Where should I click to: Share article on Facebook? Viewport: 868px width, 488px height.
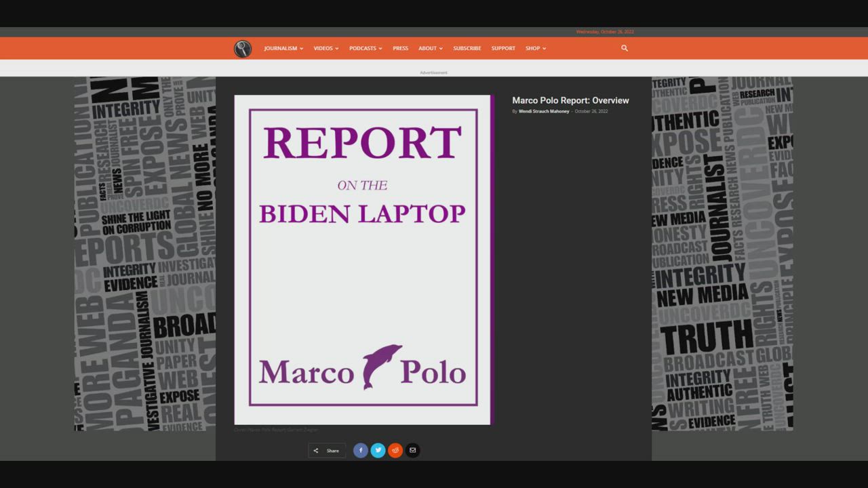[x=361, y=451]
